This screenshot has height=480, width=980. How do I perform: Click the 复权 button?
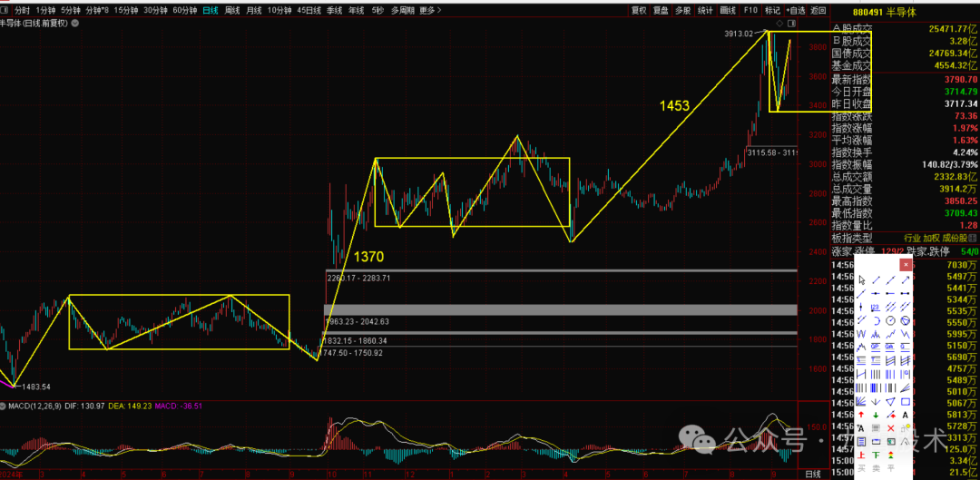coord(638,10)
